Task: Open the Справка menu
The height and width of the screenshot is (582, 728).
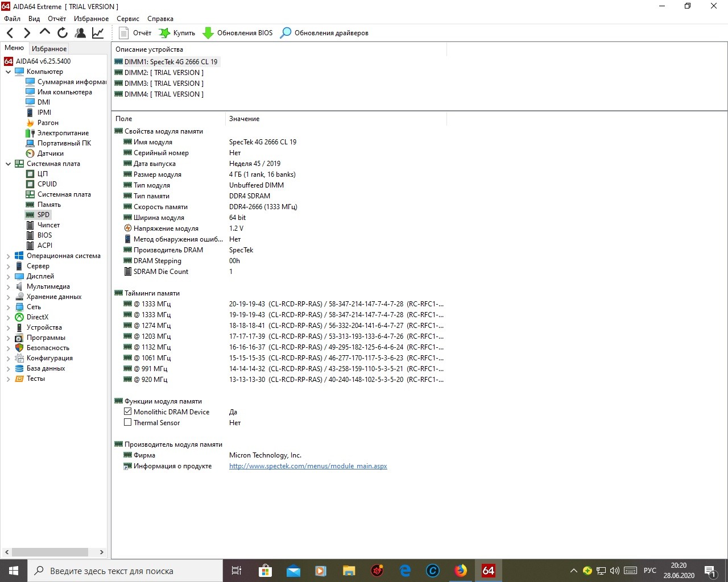Action: coord(160,19)
